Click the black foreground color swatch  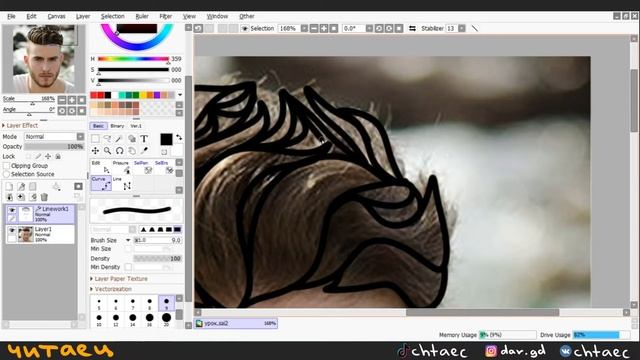(x=166, y=139)
